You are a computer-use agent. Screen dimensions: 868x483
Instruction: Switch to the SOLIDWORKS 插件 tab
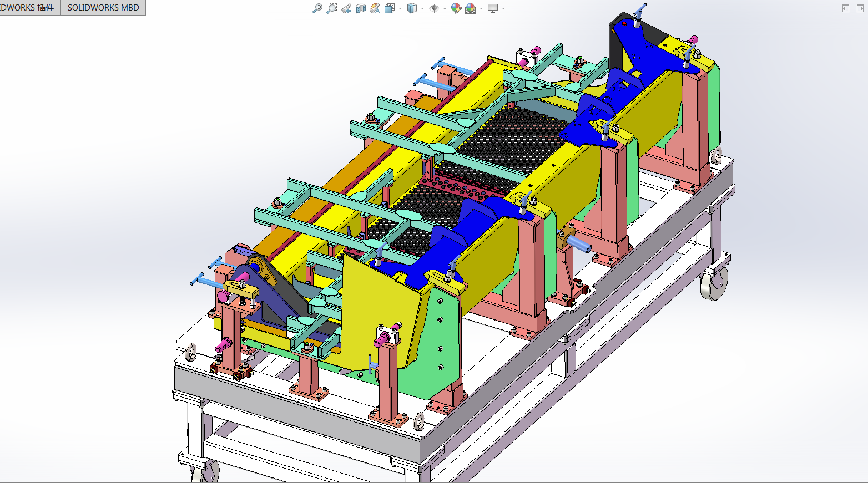(30, 8)
